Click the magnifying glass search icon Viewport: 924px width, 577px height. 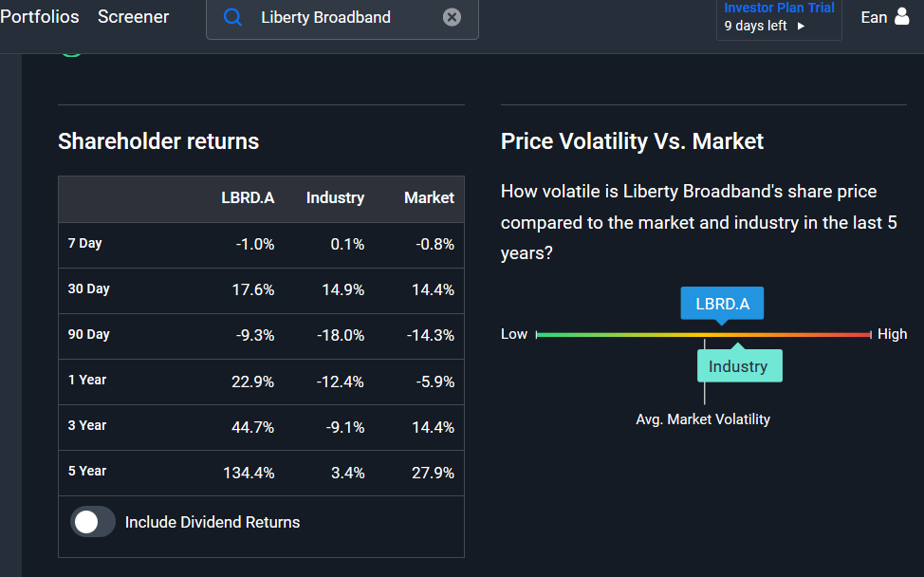click(x=232, y=17)
